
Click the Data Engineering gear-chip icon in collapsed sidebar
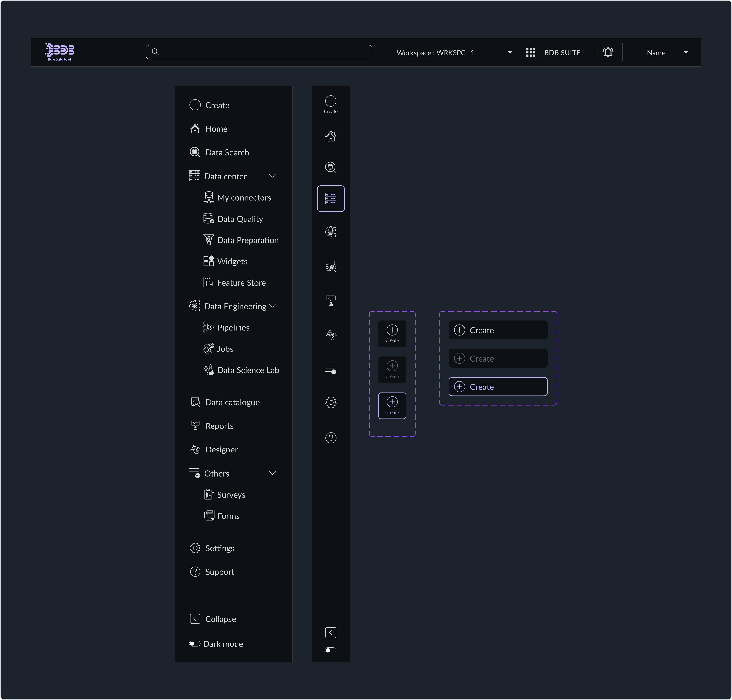pos(330,232)
